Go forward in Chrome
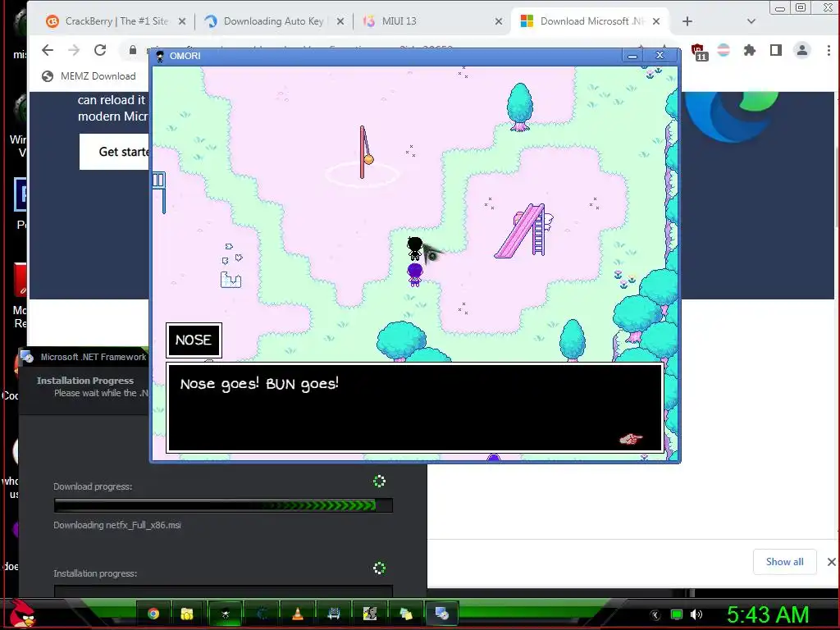 click(73, 50)
